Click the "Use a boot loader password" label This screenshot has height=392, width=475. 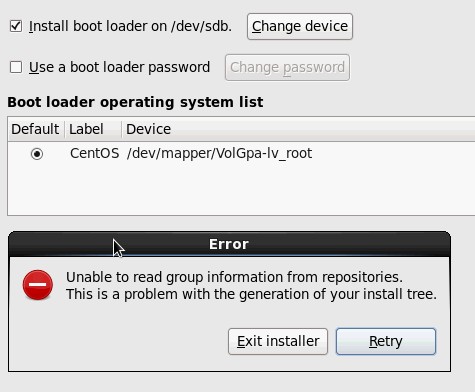[x=119, y=67]
